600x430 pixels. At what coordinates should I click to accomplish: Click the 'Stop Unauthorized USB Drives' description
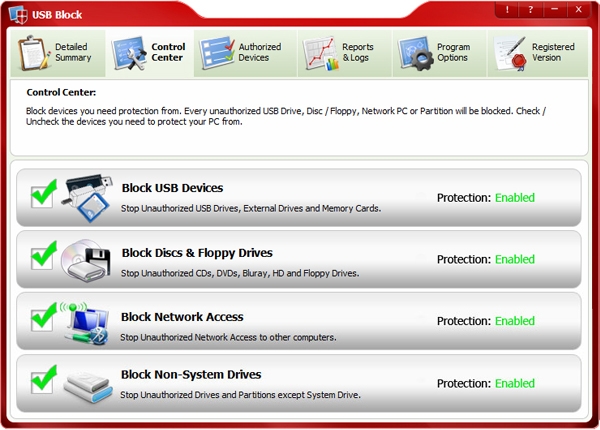251,208
